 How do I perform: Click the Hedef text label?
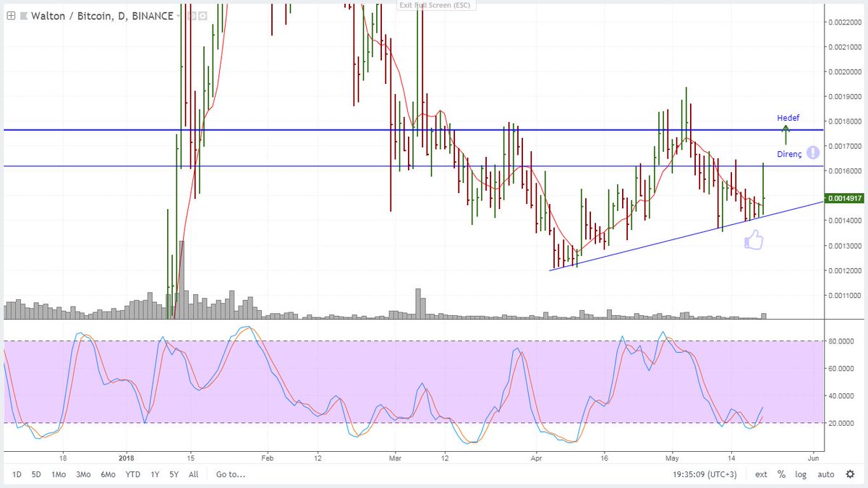(x=789, y=118)
